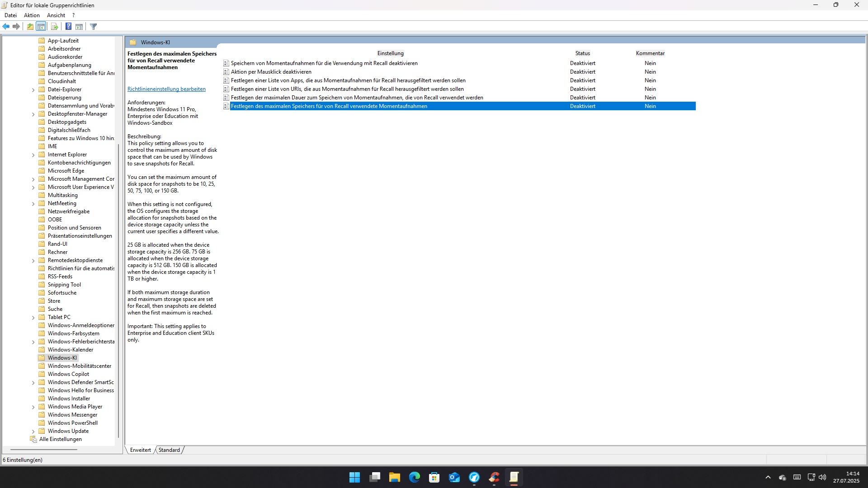868x488 pixels.
Task: Open Help with the blue question mark icon
Action: pos(68,27)
